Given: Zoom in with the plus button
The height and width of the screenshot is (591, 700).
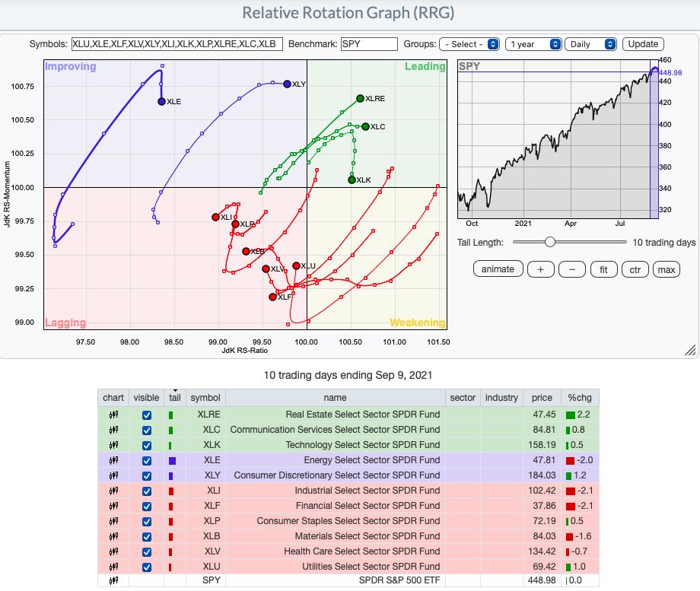Looking at the screenshot, I should (x=541, y=269).
